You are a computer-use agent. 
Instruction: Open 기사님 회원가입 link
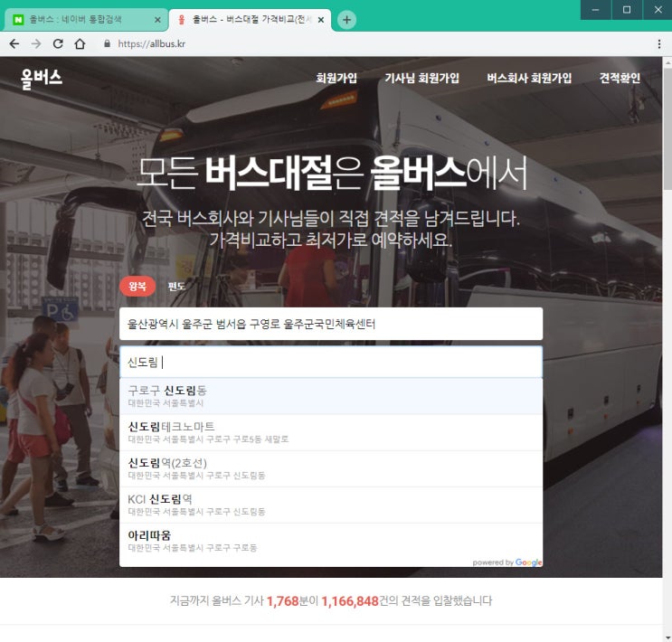(421, 78)
